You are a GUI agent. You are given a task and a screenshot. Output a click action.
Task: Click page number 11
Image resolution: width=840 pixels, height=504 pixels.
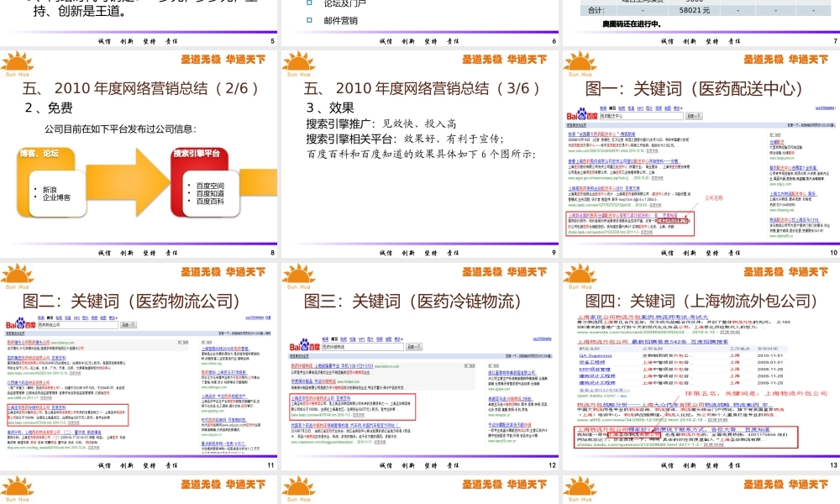270,465
